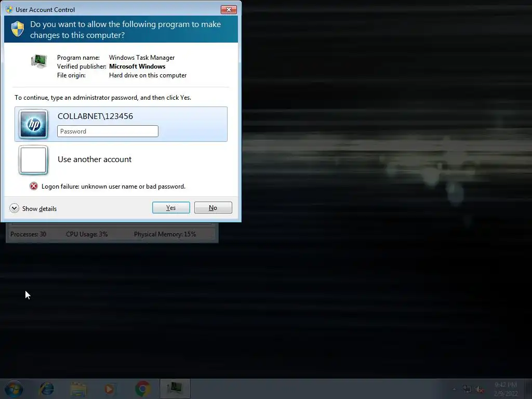532x399 pixels.
Task: Click the No button in UAC dialog
Action: click(x=213, y=208)
